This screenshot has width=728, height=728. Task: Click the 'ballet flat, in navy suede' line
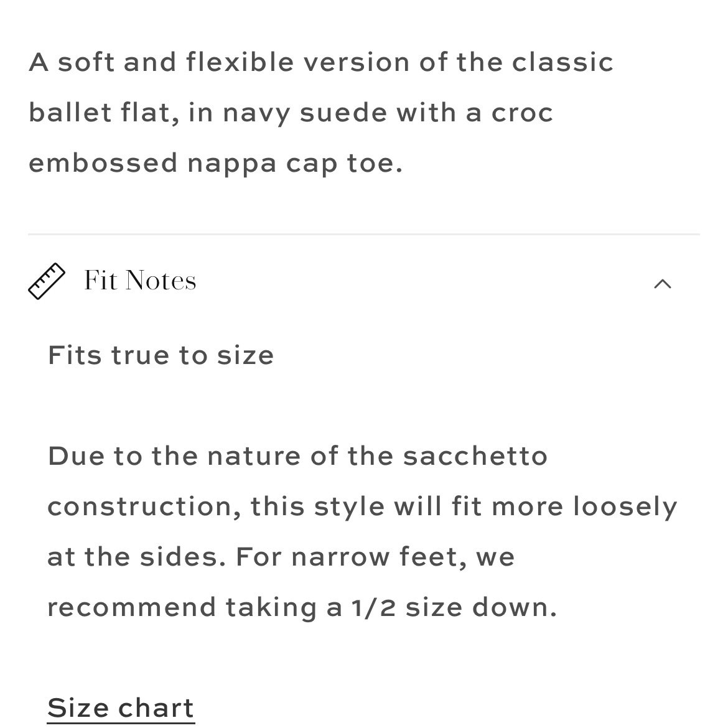(x=291, y=113)
